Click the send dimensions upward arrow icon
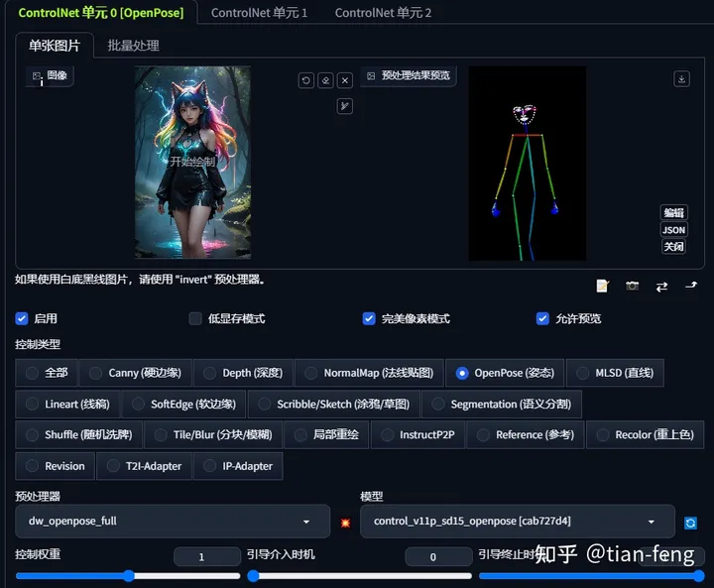714x588 pixels. 691,286
